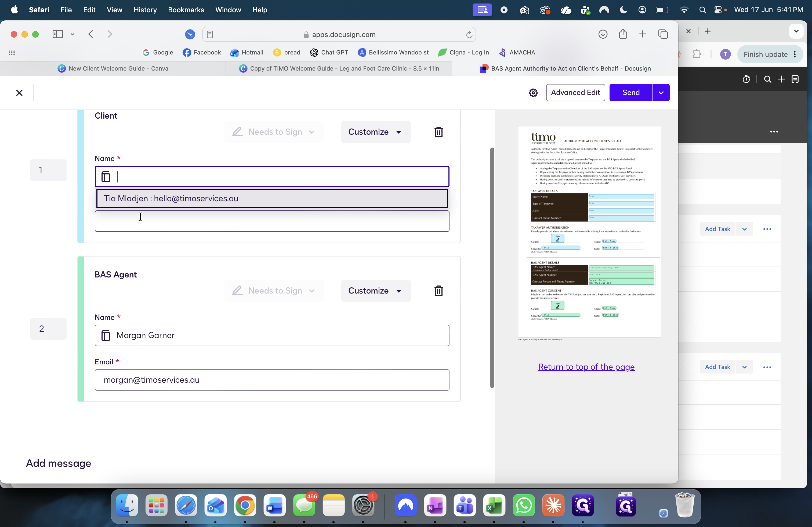
Task: Click Finish update in the Chrome window
Action: pos(770,54)
